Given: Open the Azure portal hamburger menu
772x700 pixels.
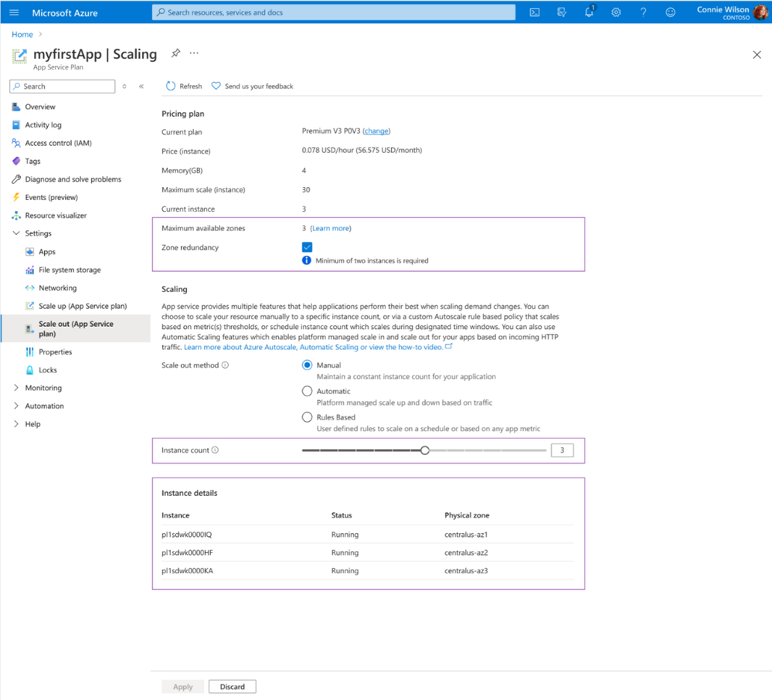Looking at the screenshot, I should 14,13.
